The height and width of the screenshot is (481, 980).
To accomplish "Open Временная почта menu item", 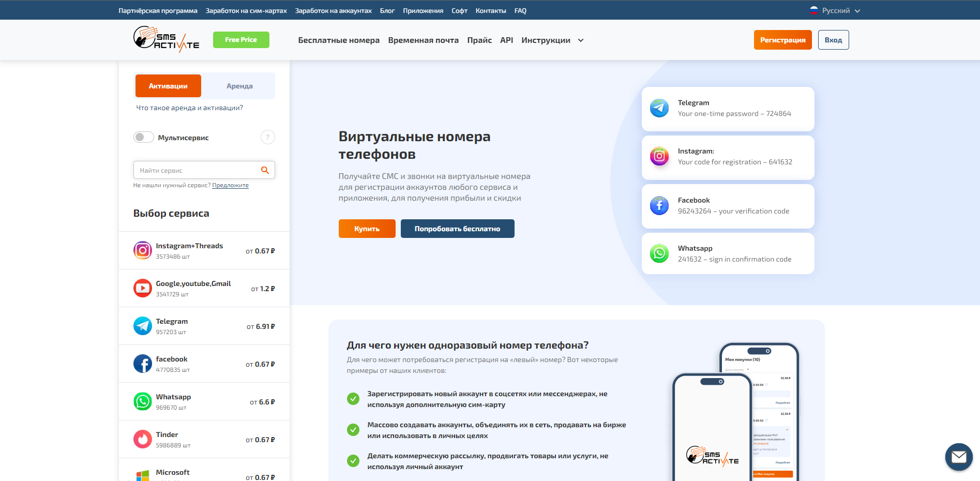I will 424,40.
